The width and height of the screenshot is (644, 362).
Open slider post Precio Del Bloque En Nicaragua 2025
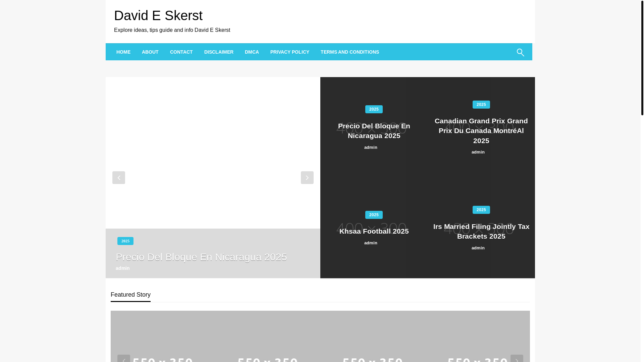(x=201, y=257)
